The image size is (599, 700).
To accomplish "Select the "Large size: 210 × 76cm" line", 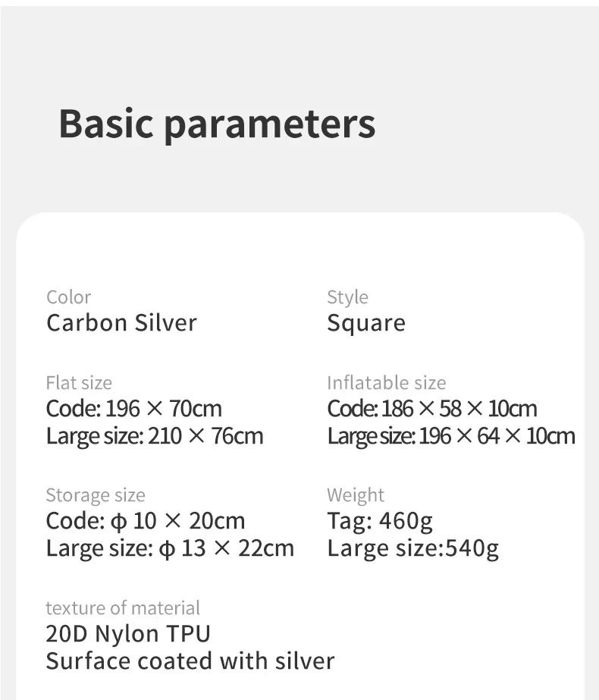I will (155, 436).
